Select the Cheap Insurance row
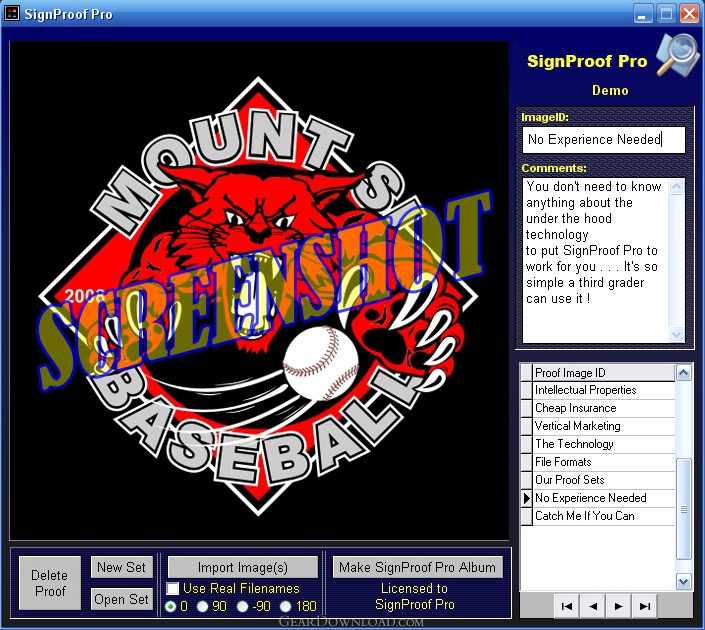Screen dimensions: 705x630 [x=604, y=408]
